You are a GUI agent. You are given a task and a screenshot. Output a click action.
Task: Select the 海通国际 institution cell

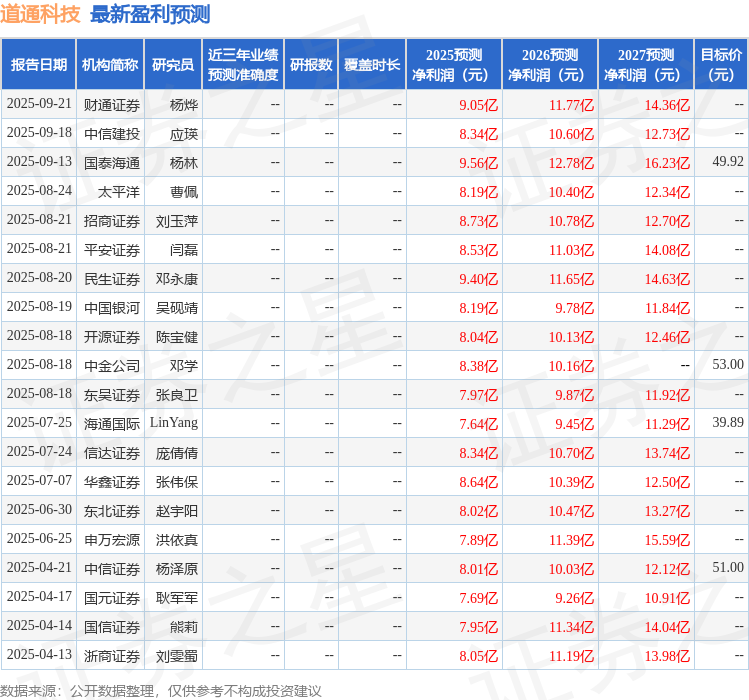[112, 424]
